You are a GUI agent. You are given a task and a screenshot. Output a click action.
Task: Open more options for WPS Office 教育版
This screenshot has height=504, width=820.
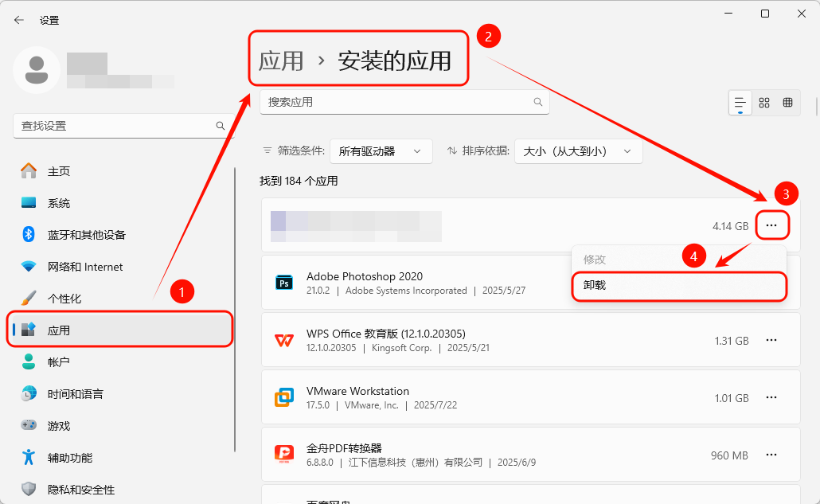[x=771, y=340]
